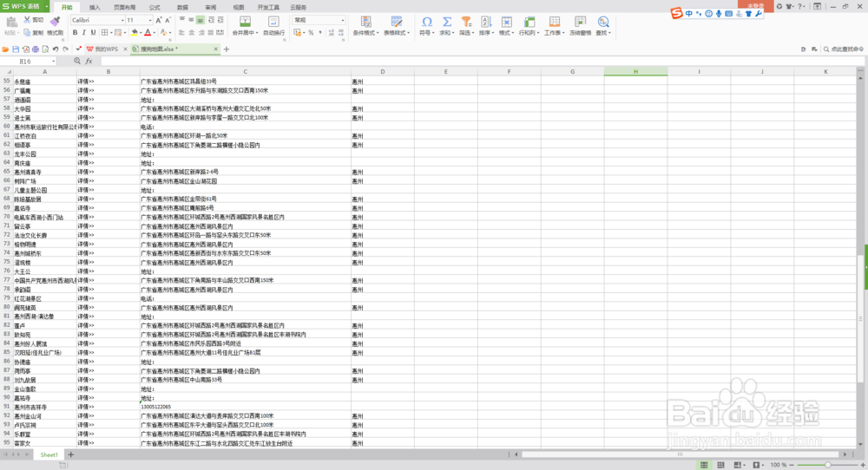
Task: Click the Cut (剪切) scissors icon
Action: coord(27,20)
